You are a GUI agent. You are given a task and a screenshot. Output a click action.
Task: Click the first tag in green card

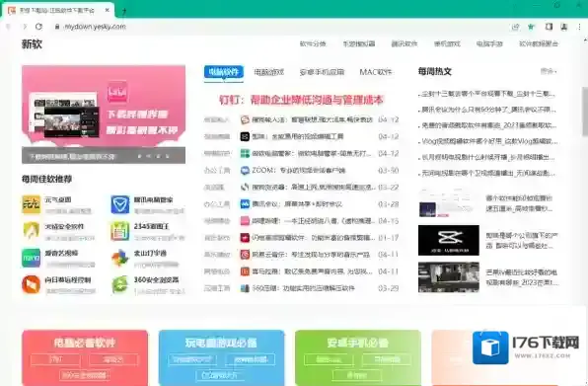tap(329, 359)
